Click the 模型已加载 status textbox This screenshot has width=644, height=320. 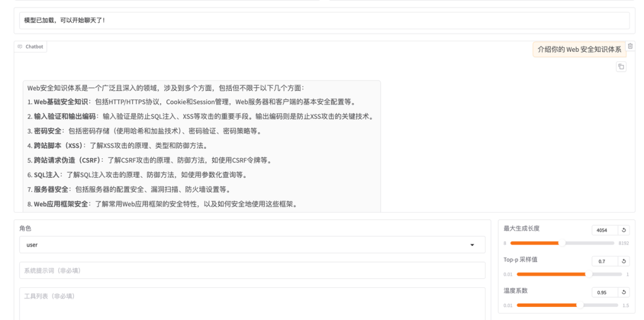pos(324,20)
